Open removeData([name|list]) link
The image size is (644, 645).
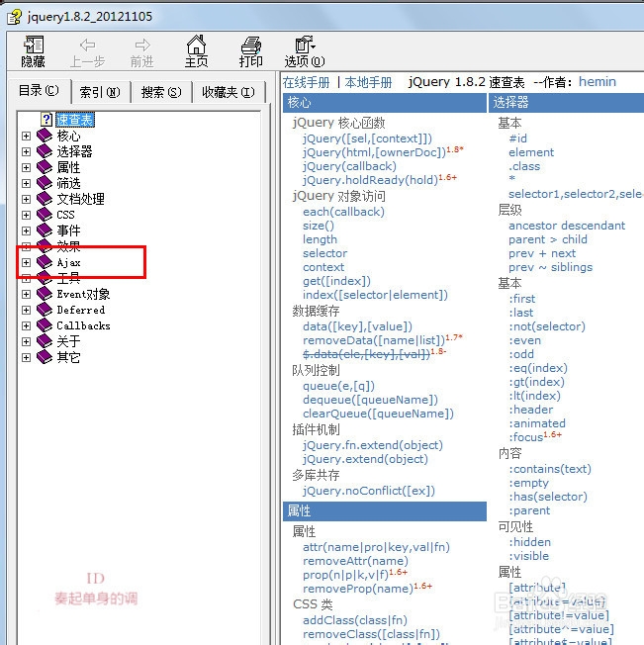(x=374, y=340)
